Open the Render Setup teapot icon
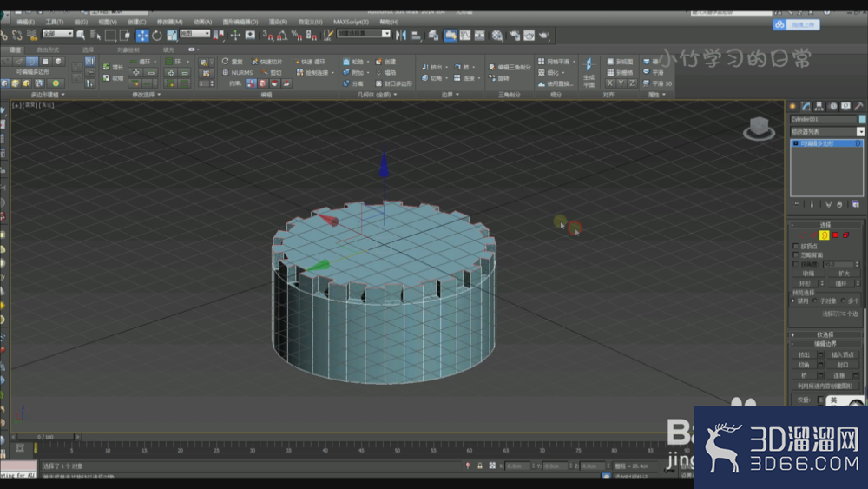 [x=515, y=36]
